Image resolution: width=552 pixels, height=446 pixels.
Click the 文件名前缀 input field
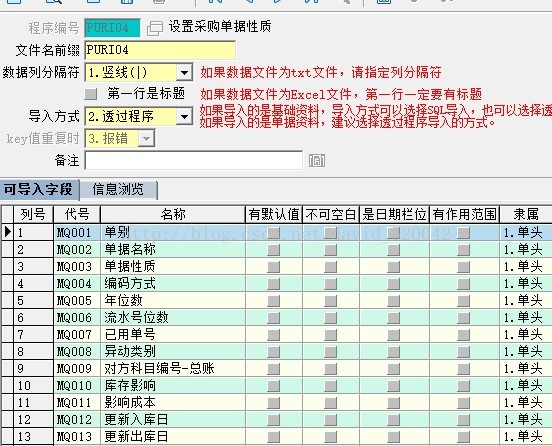pyautogui.click(x=160, y=50)
